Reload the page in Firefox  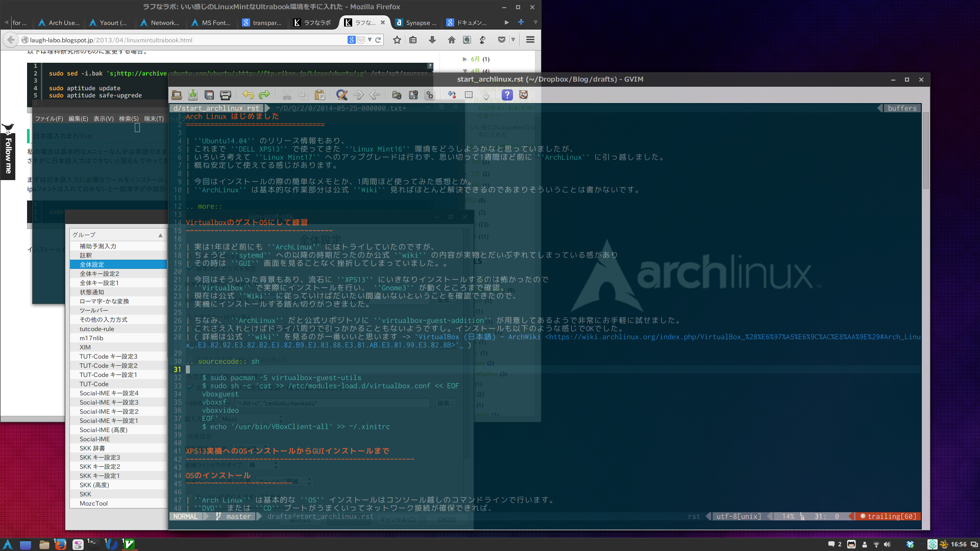pos(378,40)
